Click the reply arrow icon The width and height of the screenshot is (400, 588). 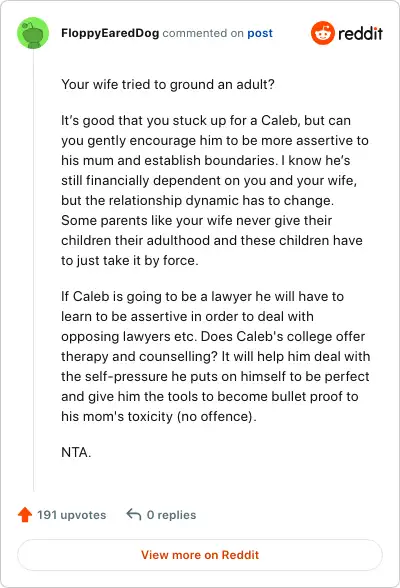133,514
